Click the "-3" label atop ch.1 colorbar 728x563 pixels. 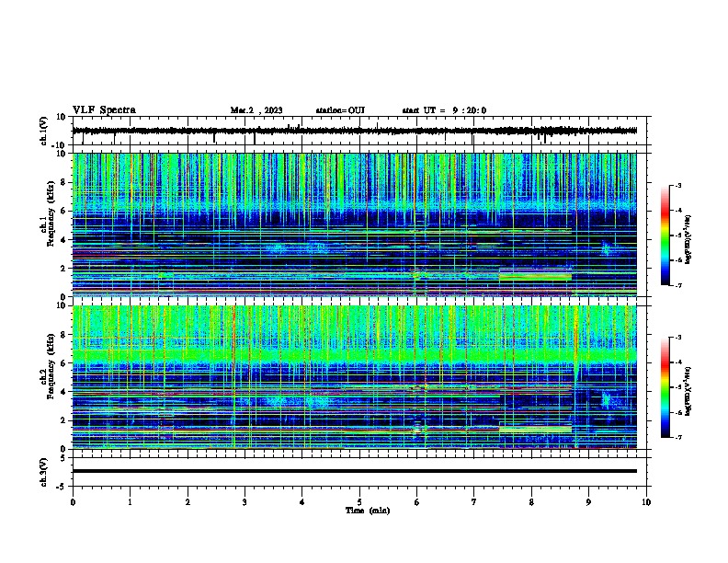tap(677, 186)
